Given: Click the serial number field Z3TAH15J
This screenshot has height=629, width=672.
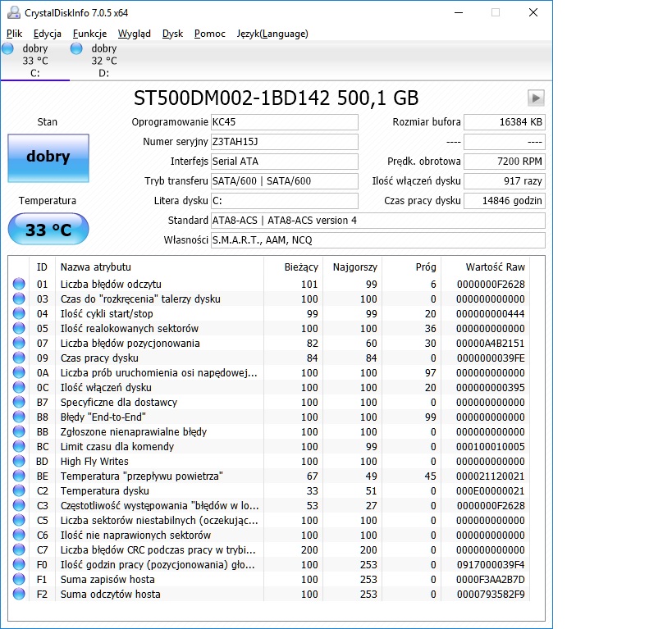Looking at the screenshot, I should tap(285, 142).
